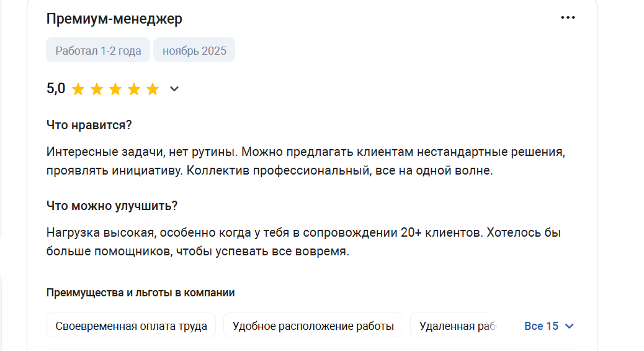This screenshot has height=351, width=644.
Task: Open the three-dots review options menu
Action: coord(568,18)
